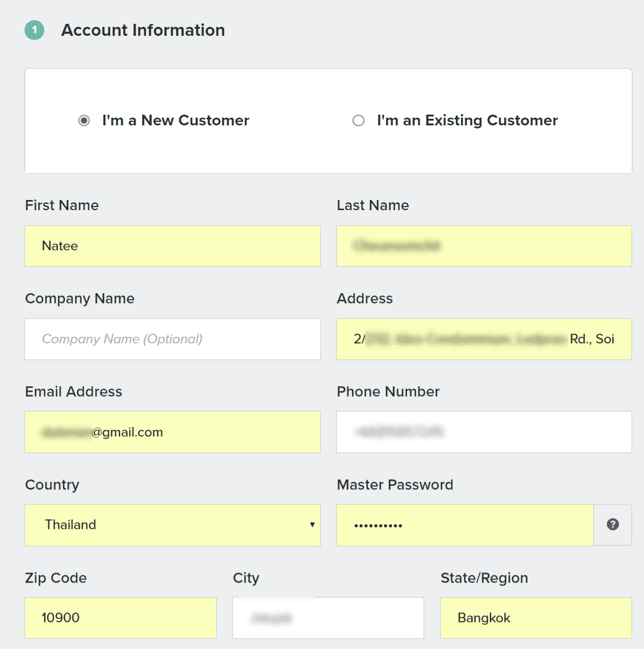The image size is (644, 649).
Task: Click into the Last Name input
Action: 484,246
